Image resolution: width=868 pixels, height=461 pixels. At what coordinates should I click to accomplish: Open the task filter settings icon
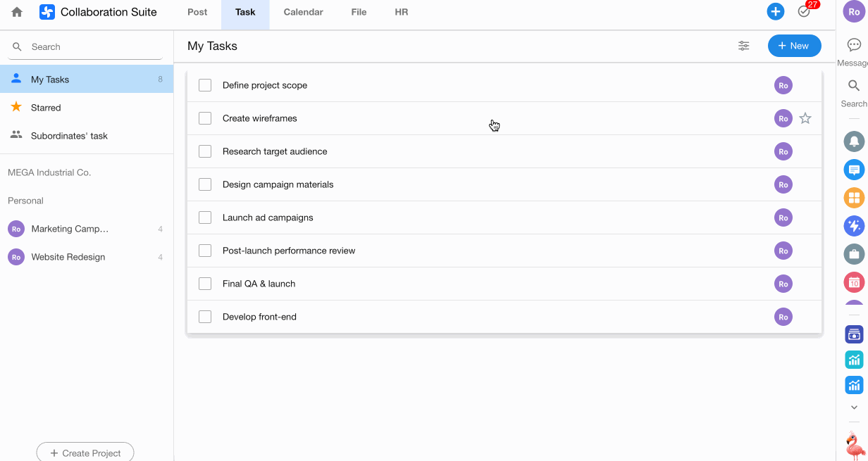coord(743,46)
